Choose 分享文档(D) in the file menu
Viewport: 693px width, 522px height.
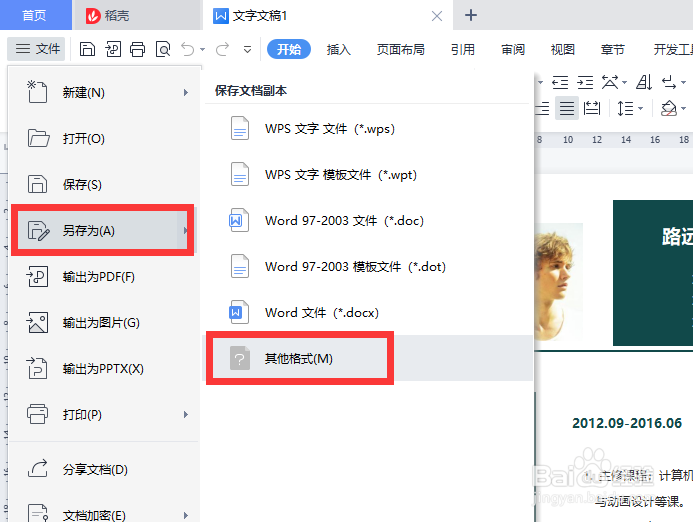click(104, 469)
